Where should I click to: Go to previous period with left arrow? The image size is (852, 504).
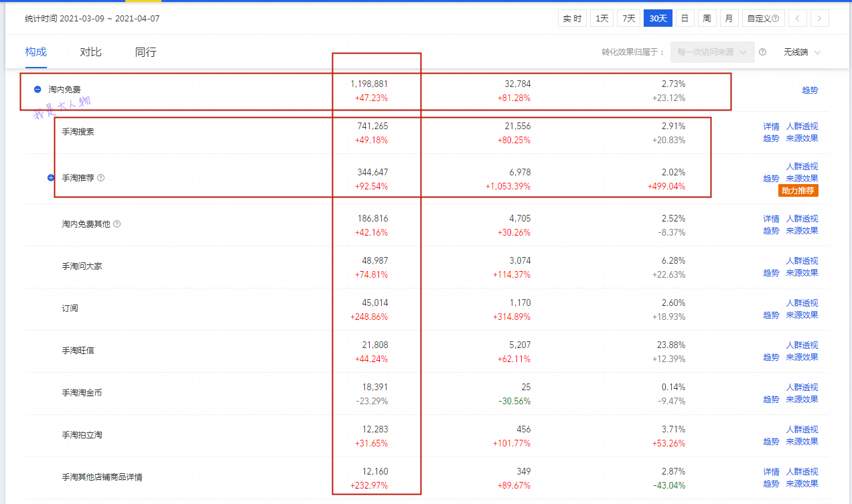(x=797, y=18)
